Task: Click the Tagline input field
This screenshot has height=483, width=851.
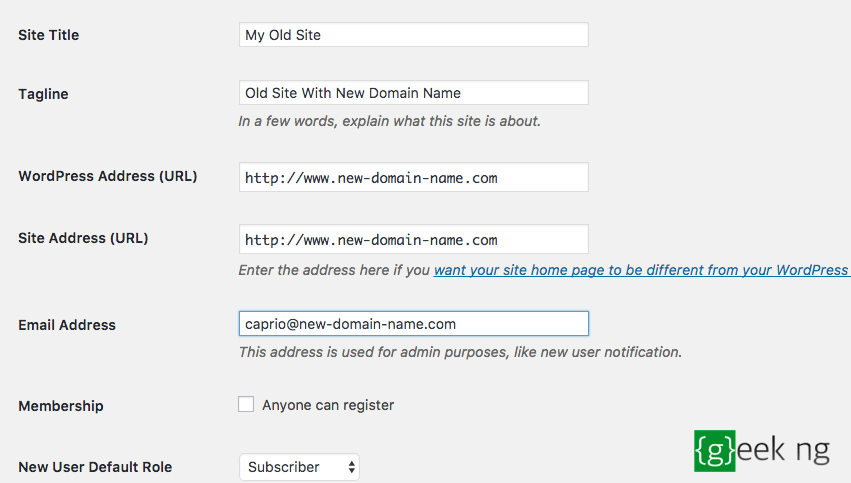Action: click(x=414, y=93)
